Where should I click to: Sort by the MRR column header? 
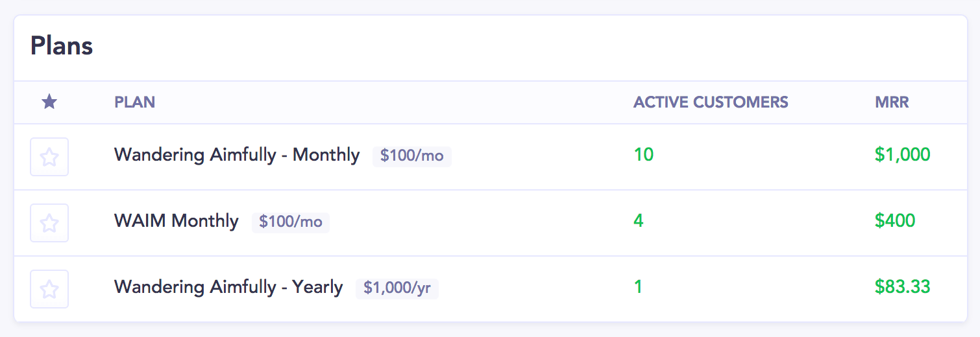[x=892, y=102]
